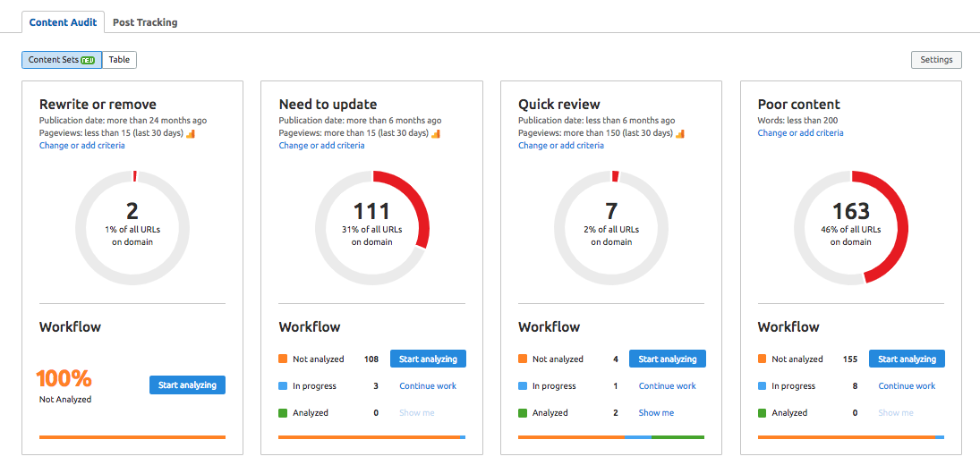The image size is (980, 465).
Task: Change criteria for Rewrite or remove
Action: coord(82,146)
